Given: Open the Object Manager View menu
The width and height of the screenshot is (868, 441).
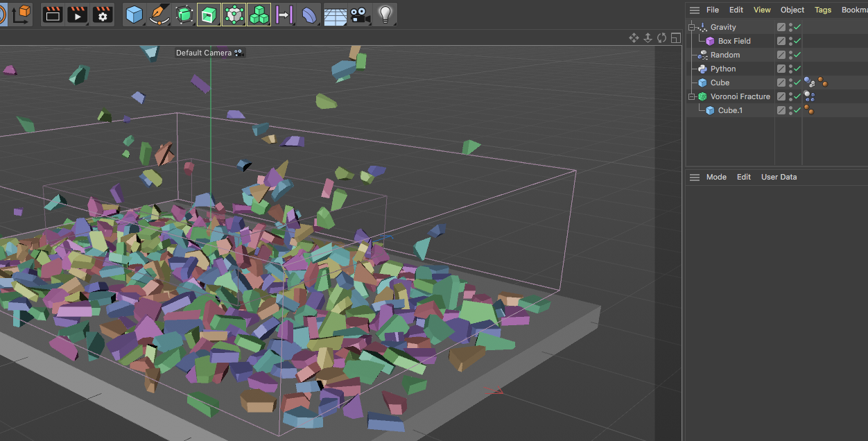Looking at the screenshot, I should point(762,10).
